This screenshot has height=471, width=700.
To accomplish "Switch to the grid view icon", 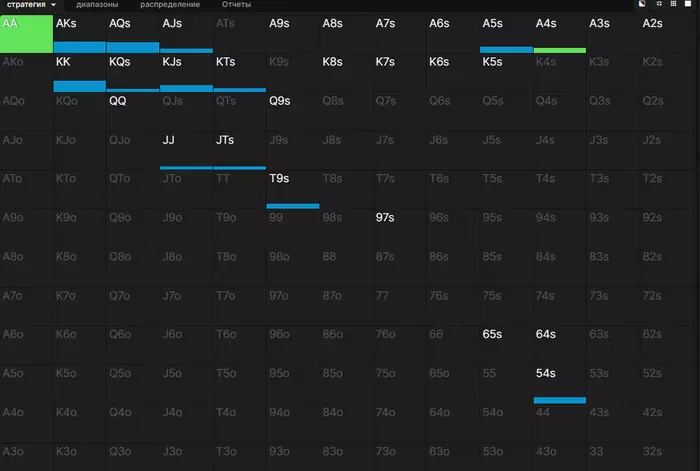I will [x=674, y=4].
